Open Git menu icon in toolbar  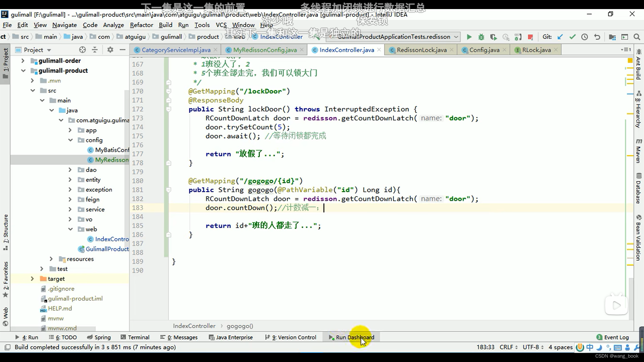[547, 37]
